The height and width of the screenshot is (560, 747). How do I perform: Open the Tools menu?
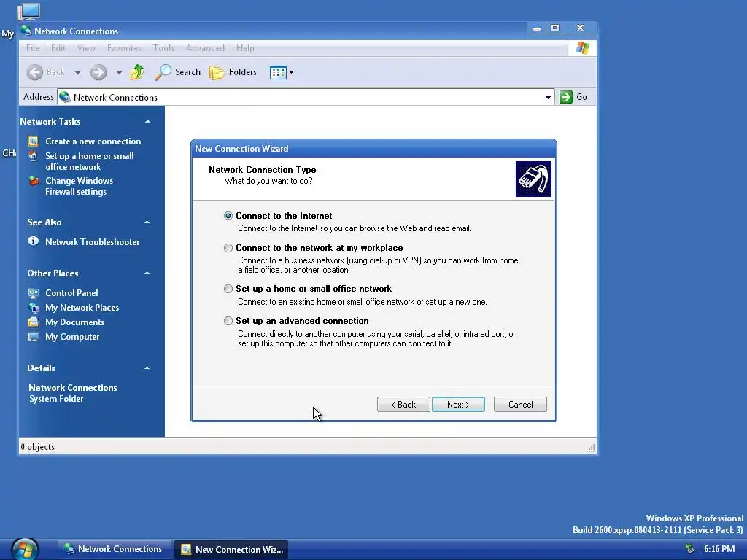[163, 48]
